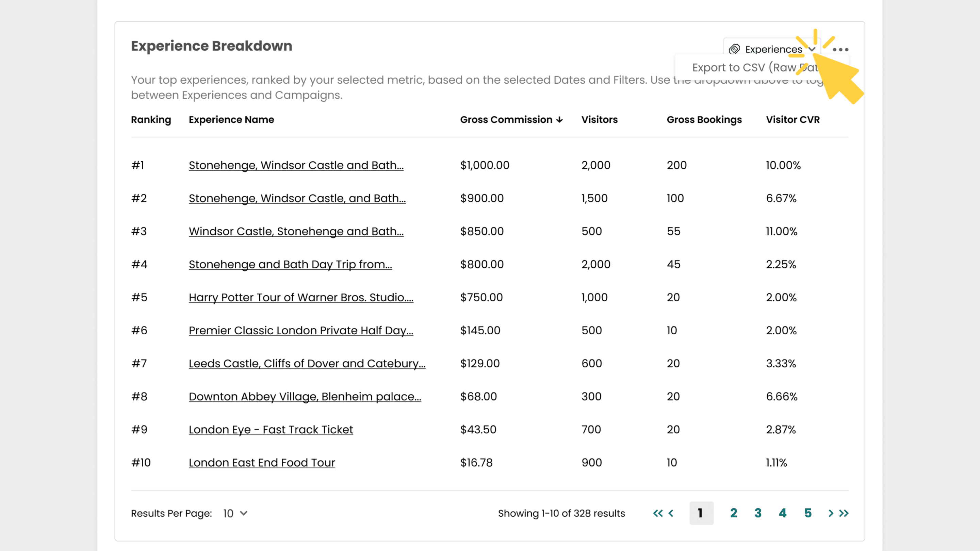Viewport: 980px width, 551px height.
Task: Click the $68.00 gross commission value
Action: (478, 397)
